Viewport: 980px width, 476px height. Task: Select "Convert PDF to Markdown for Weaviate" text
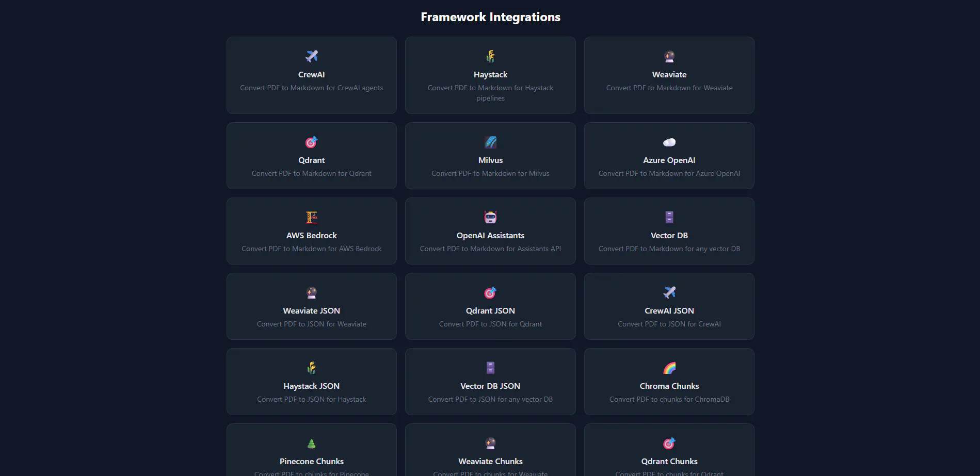click(x=669, y=88)
